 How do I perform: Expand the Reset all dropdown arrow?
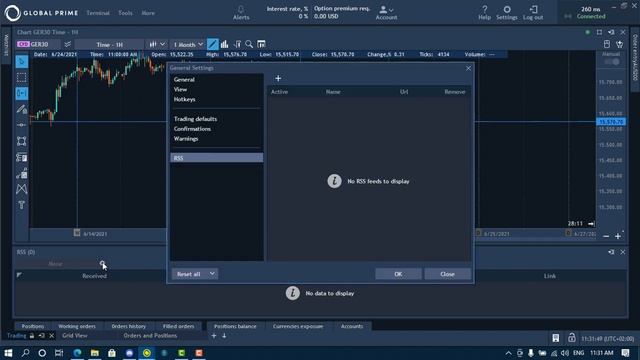[212, 273]
